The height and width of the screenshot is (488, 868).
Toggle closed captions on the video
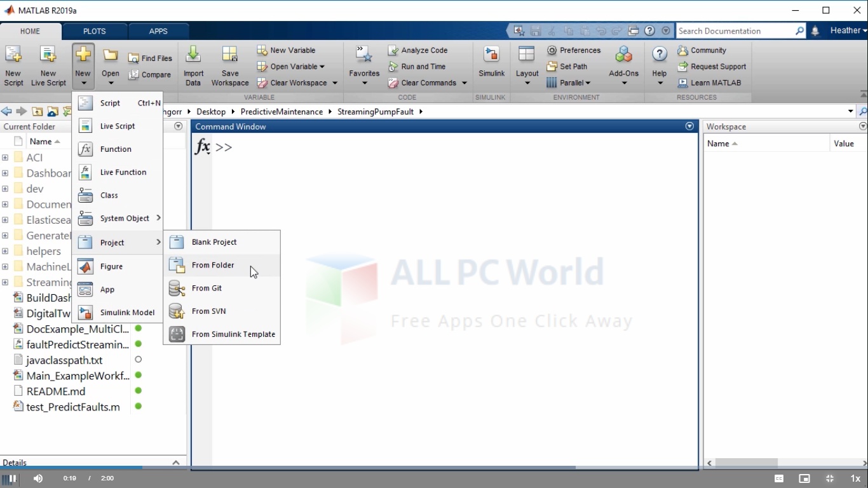779,478
